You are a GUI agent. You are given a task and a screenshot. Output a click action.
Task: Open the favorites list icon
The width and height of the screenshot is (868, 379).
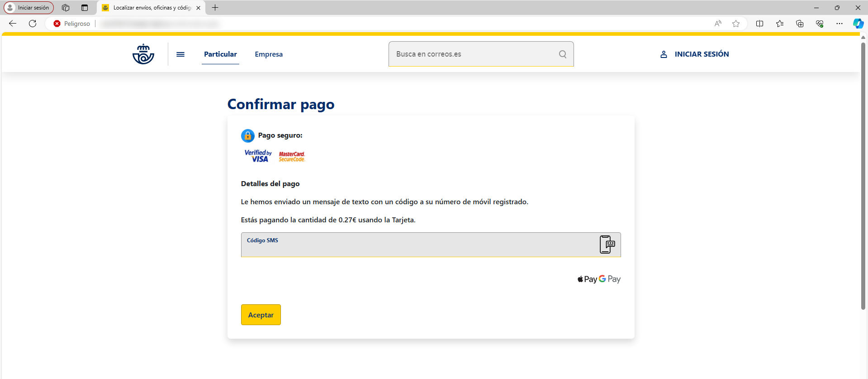779,24
